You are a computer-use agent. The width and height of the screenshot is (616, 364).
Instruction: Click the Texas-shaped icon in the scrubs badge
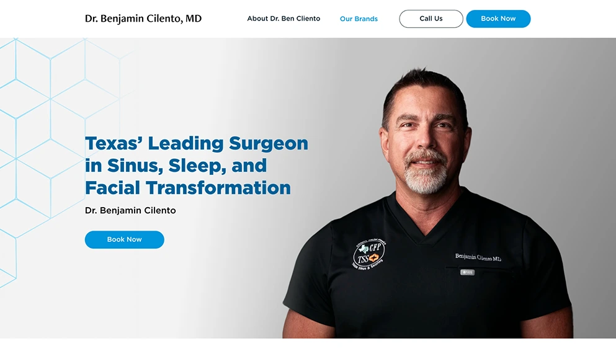(x=364, y=249)
